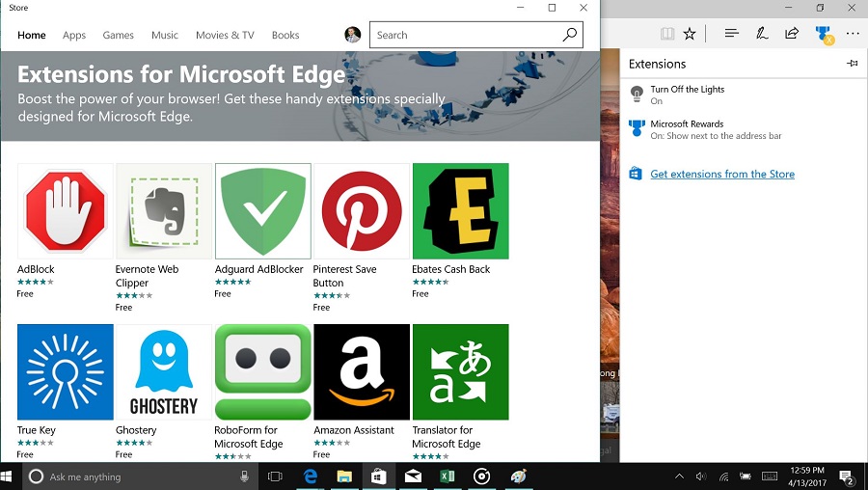This screenshot has width=868, height=490.
Task: Click Get extensions from the Store link
Action: coord(722,174)
